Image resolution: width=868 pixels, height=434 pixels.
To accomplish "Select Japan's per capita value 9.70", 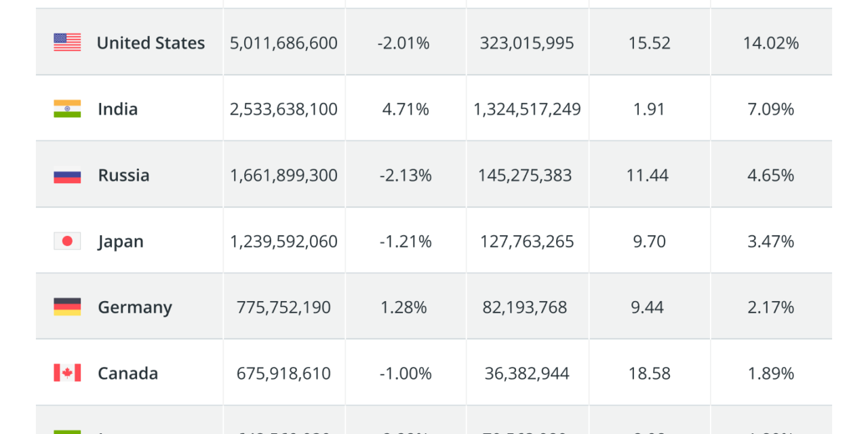I will 649,241.
